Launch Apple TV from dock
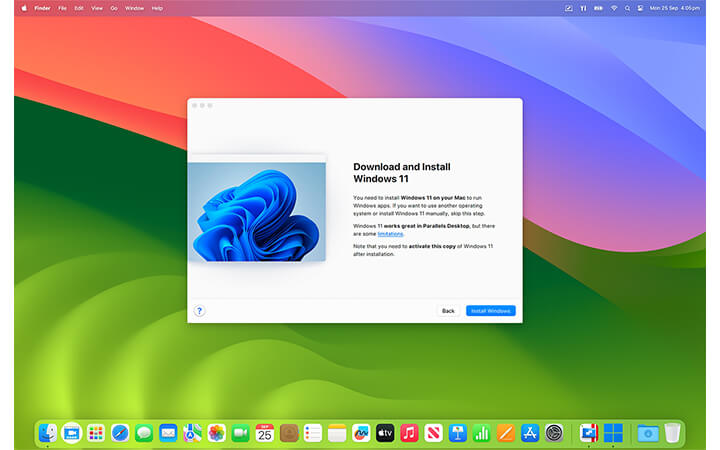Screen dimensions: 720x450 click(385, 433)
